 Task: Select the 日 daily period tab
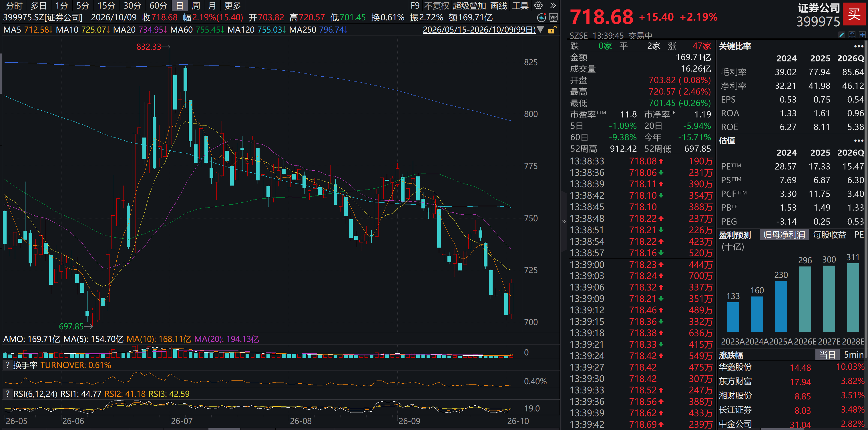click(180, 6)
